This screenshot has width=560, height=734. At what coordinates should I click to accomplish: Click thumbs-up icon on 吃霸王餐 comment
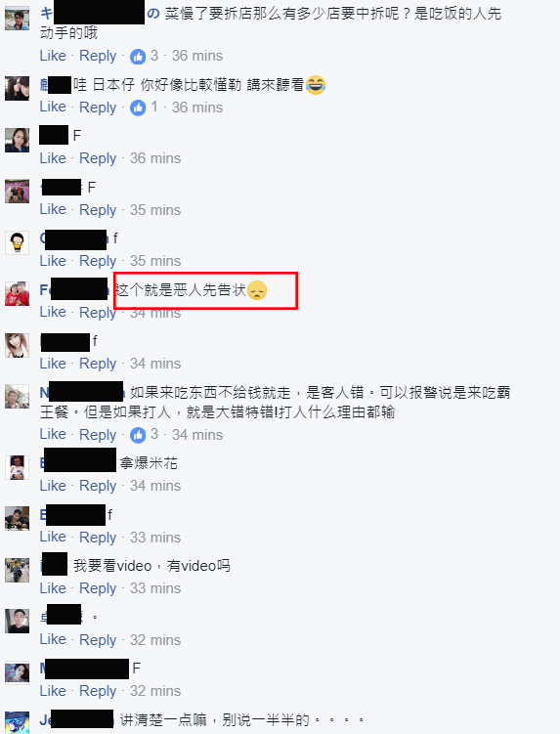coord(138,435)
